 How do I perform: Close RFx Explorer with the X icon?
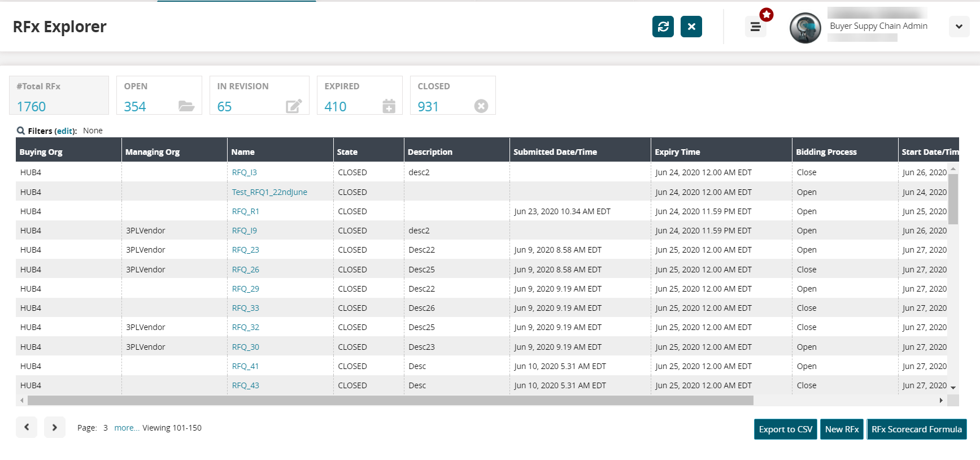tap(691, 27)
